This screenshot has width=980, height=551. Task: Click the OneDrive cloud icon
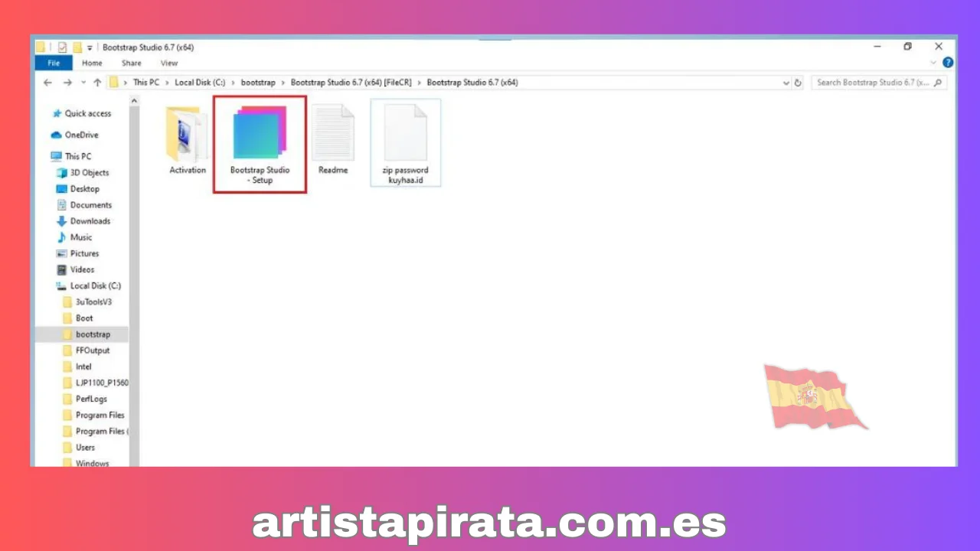point(56,135)
